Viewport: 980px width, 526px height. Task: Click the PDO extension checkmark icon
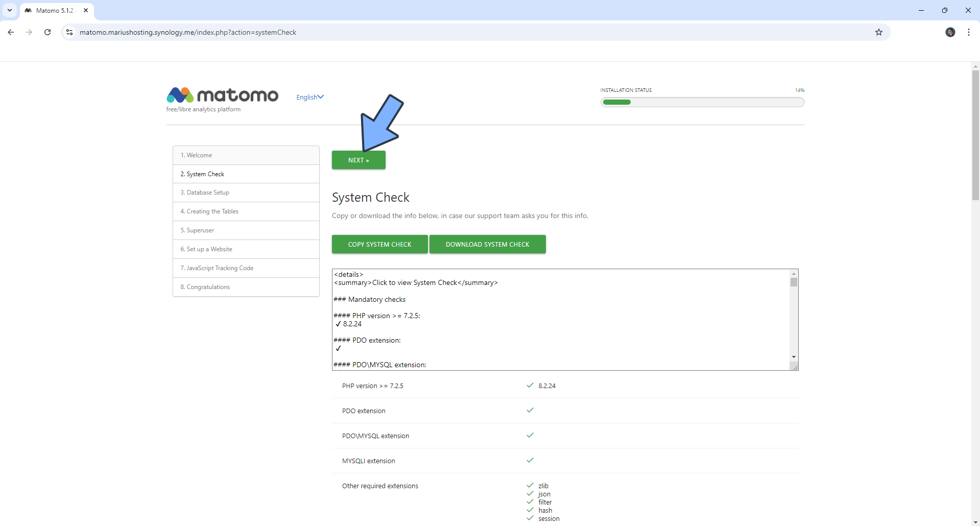point(530,410)
